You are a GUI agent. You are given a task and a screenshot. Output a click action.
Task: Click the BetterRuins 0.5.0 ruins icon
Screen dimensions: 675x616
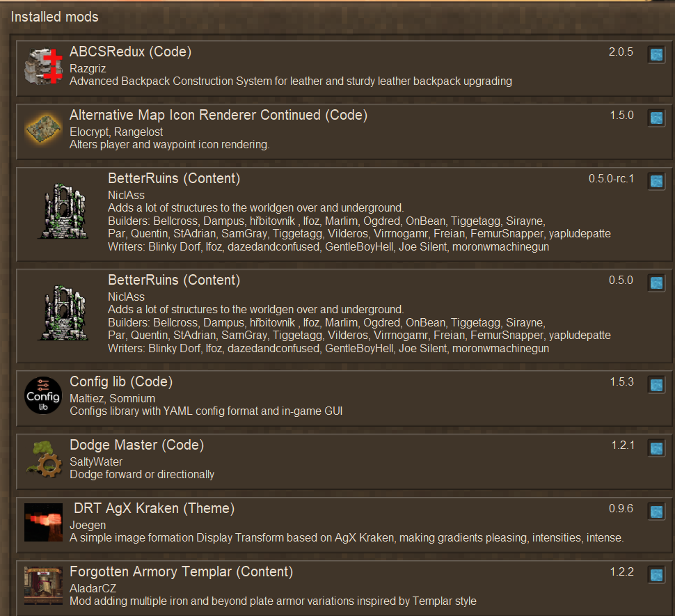63,313
